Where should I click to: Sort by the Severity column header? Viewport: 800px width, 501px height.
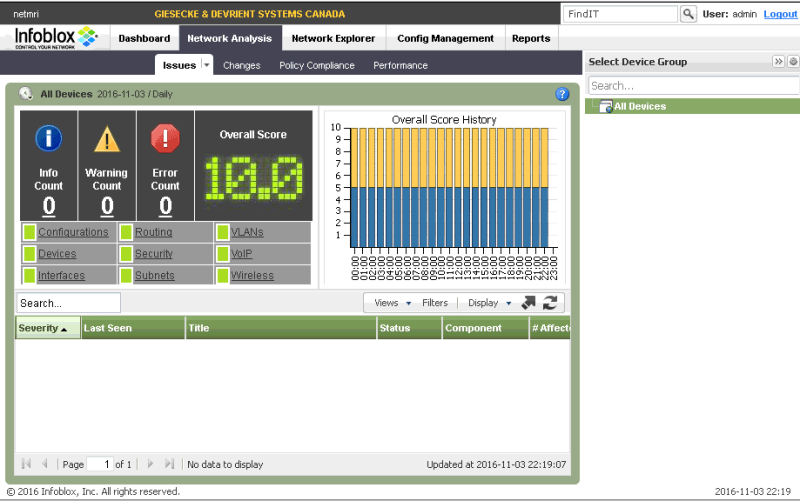[48, 328]
